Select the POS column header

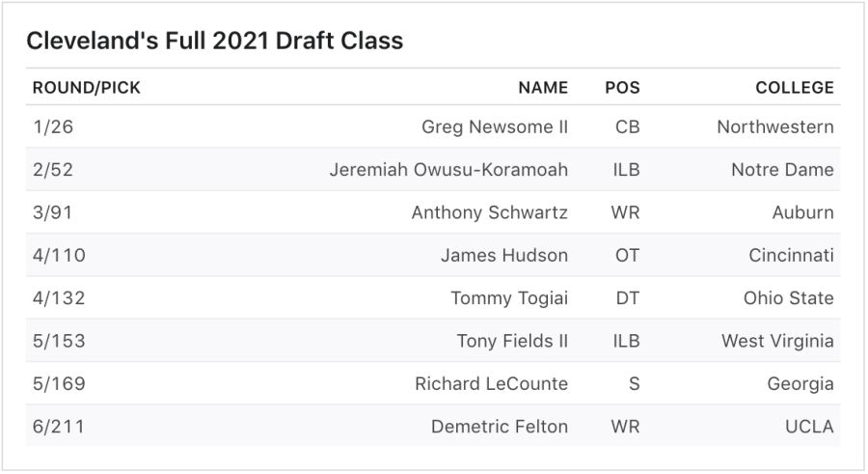point(622,88)
